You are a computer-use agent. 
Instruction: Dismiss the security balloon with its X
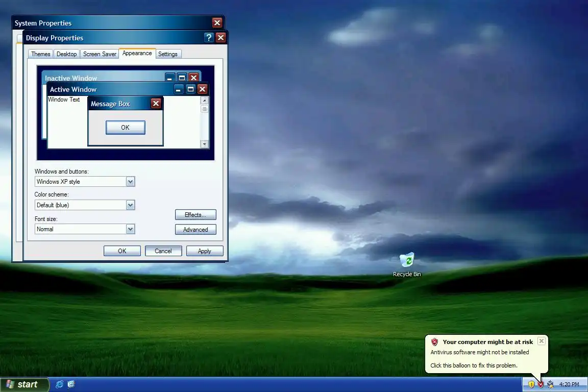pos(542,341)
